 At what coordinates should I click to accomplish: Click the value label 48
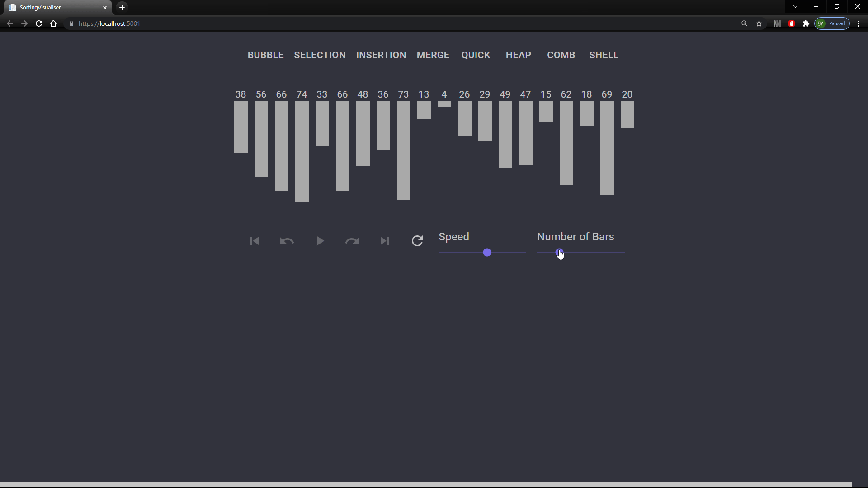coord(363,94)
